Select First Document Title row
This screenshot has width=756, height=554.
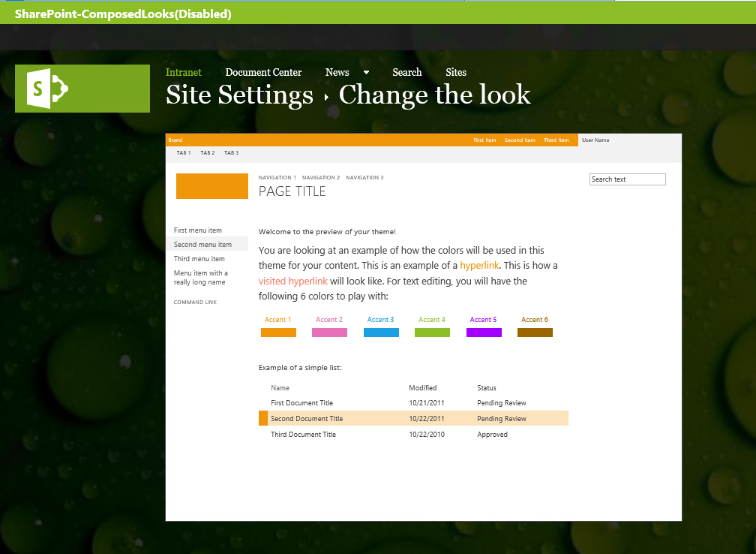pyautogui.click(x=414, y=403)
